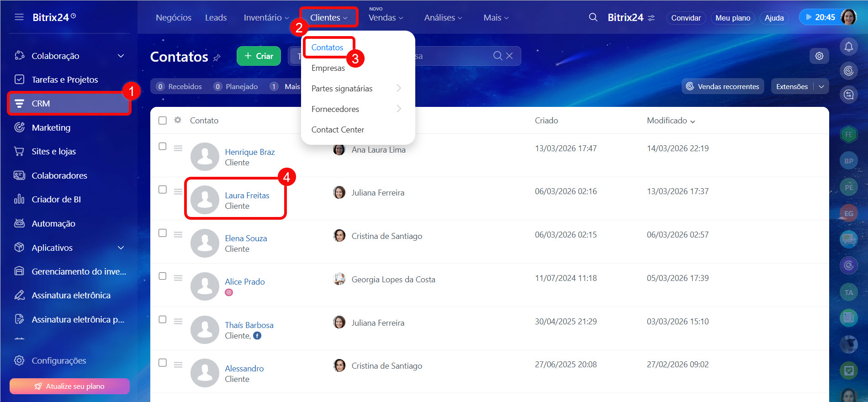Pin the Contatos page with pin icon
The height and width of the screenshot is (402, 868).
click(217, 58)
